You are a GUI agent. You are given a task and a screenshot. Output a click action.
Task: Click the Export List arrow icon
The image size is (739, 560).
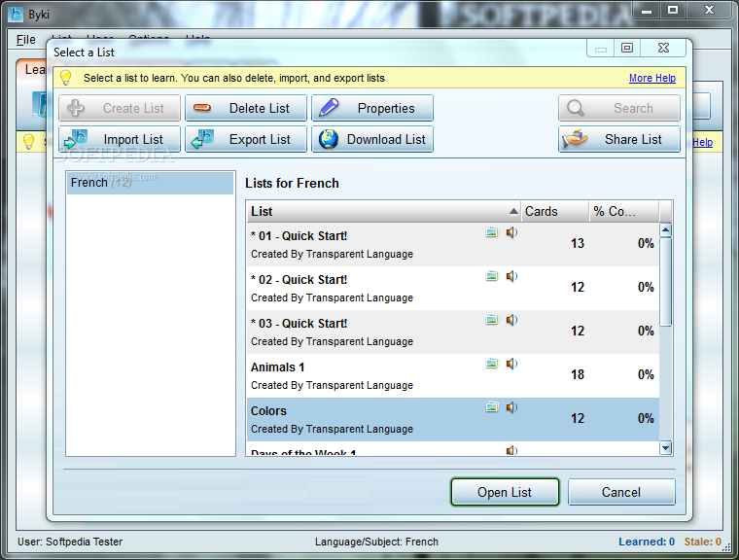(202, 139)
